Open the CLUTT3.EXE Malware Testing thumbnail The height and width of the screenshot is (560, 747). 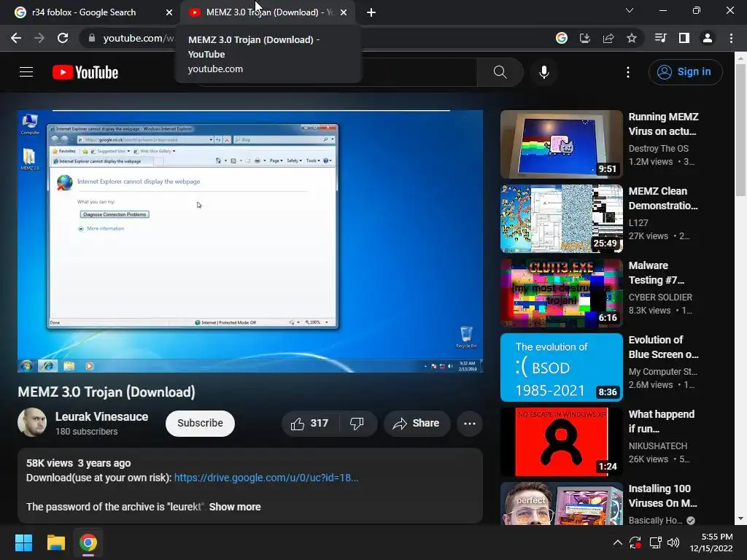click(561, 293)
